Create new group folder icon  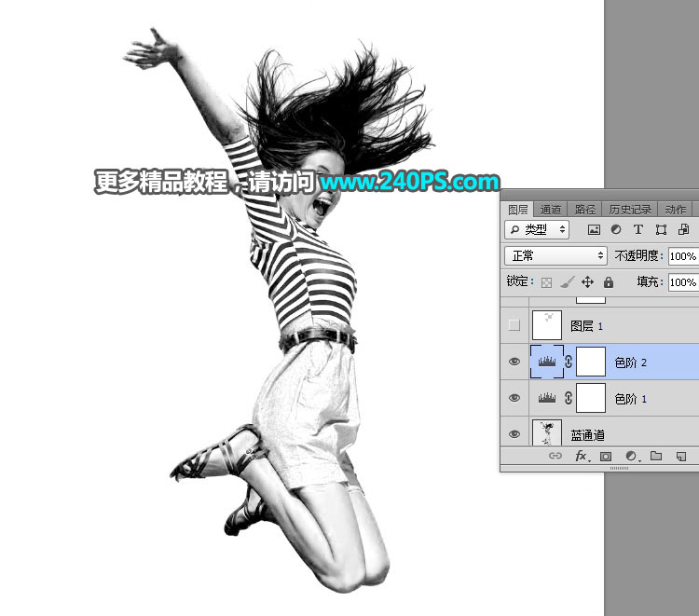[656, 456]
